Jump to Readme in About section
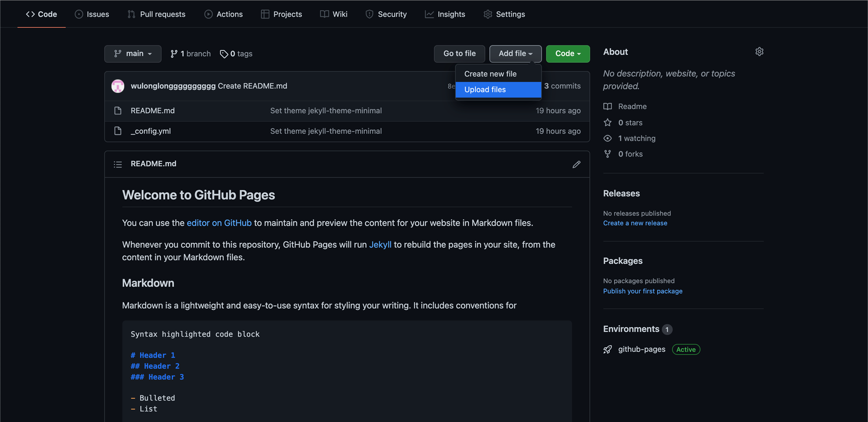The image size is (868, 422). [632, 107]
